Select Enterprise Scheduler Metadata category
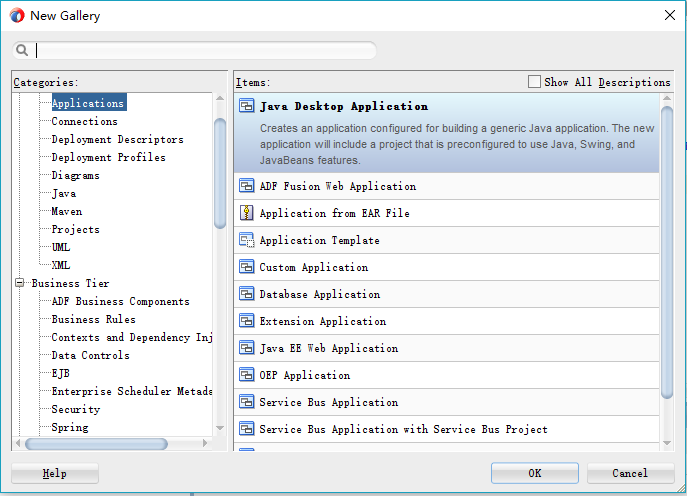The height and width of the screenshot is (496, 687). point(132,391)
